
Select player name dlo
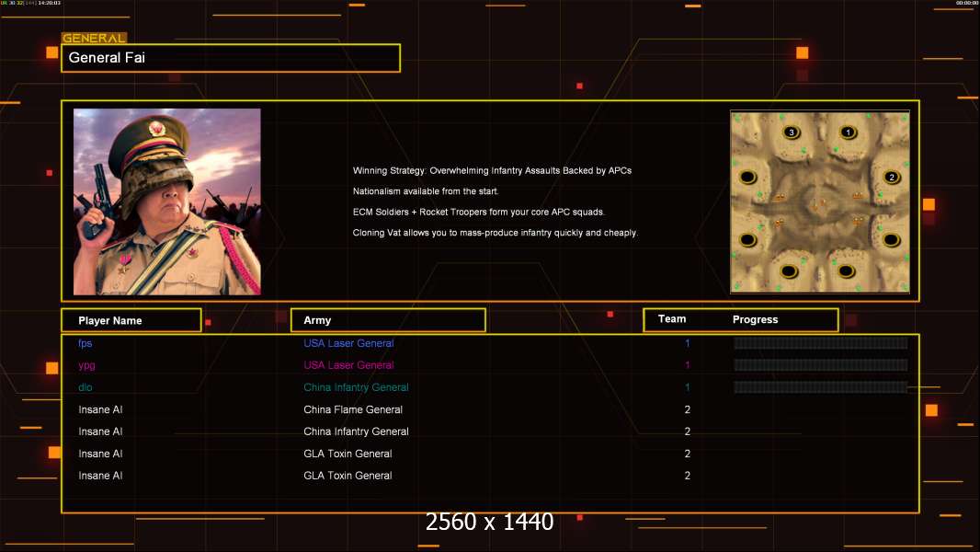pos(85,387)
